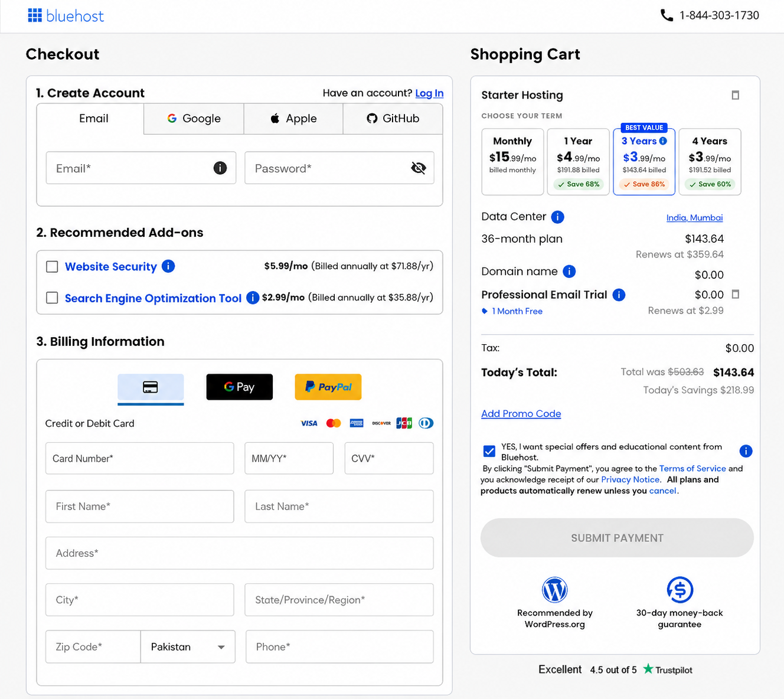Click the Mastercard icon
This screenshot has width=784, height=699.
(x=334, y=423)
